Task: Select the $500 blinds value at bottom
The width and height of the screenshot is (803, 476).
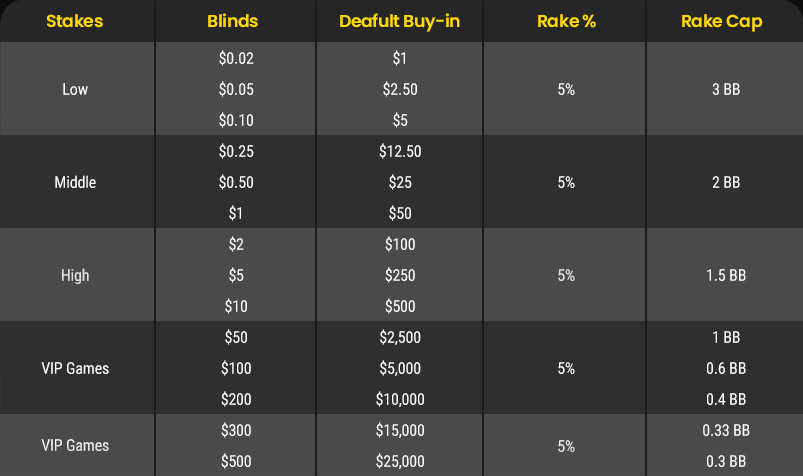Action: [236, 461]
